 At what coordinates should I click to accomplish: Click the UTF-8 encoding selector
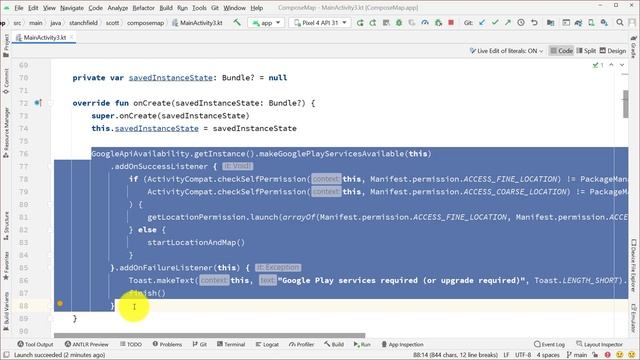click(x=523, y=355)
